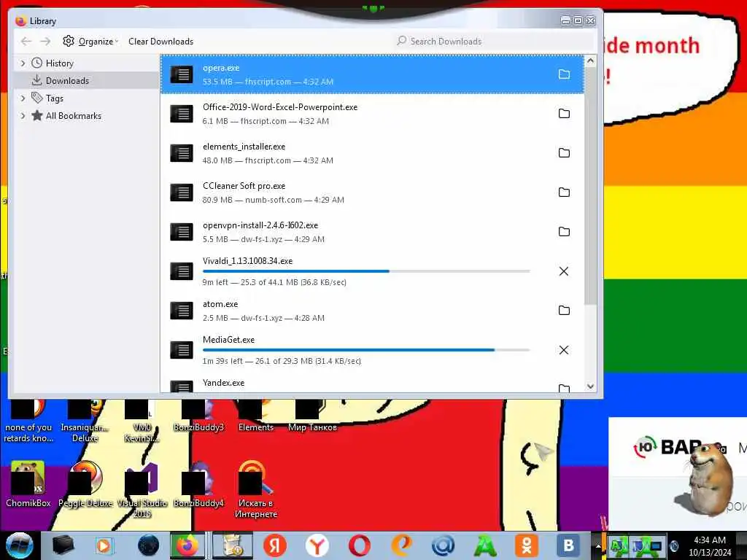Screen dimensions: 747x560
Task: Cancel the Vivaldi_1.13.1008.34.exe download
Action: coord(564,271)
